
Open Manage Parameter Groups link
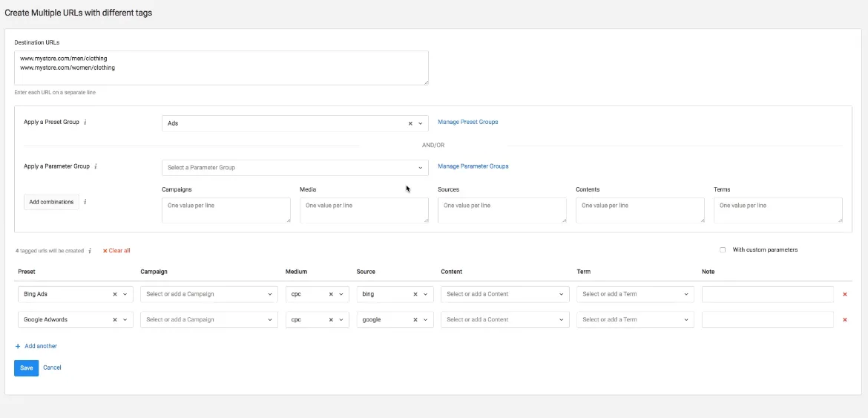pos(473,166)
